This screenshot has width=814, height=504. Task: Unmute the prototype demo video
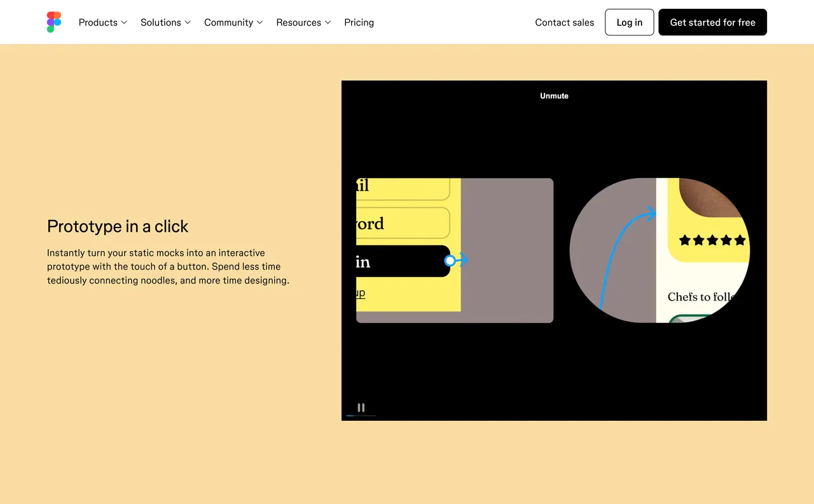point(554,95)
